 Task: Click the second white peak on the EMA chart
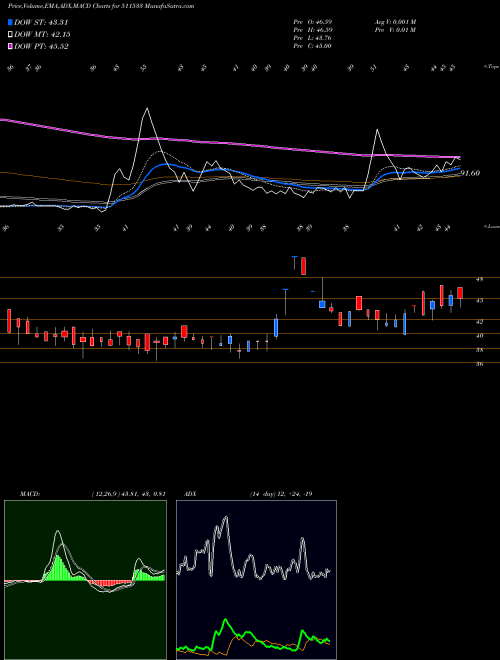click(377, 130)
